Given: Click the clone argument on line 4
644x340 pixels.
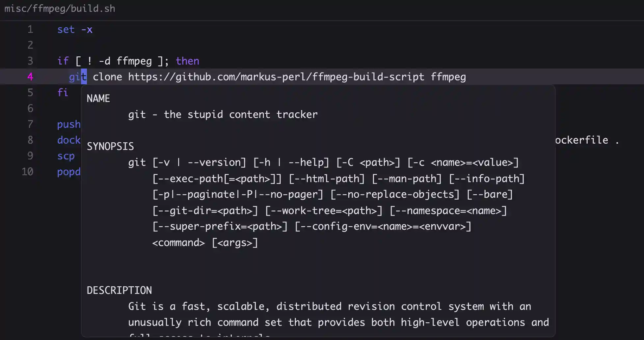Looking at the screenshot, I should pyautogui.click(x=107, y=77).
